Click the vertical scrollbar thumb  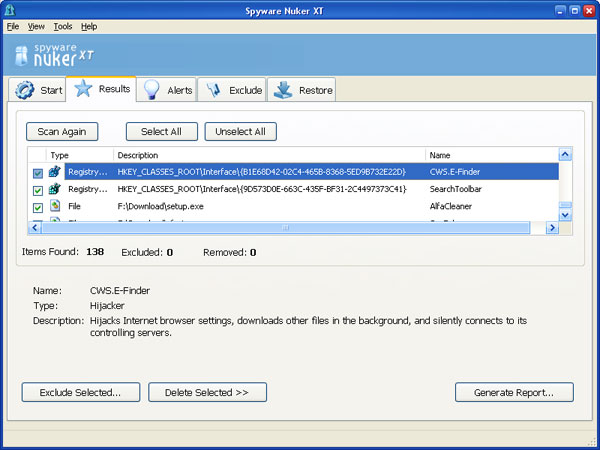coord(565,205)
